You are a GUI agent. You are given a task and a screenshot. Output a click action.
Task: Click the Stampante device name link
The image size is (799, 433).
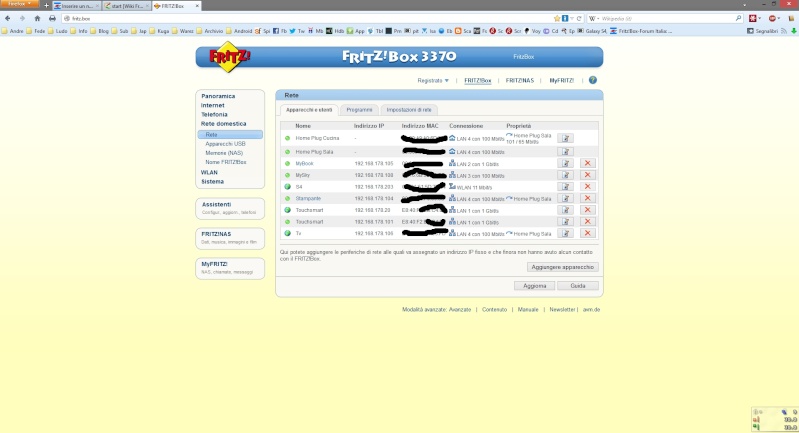[x=308, y=199]
